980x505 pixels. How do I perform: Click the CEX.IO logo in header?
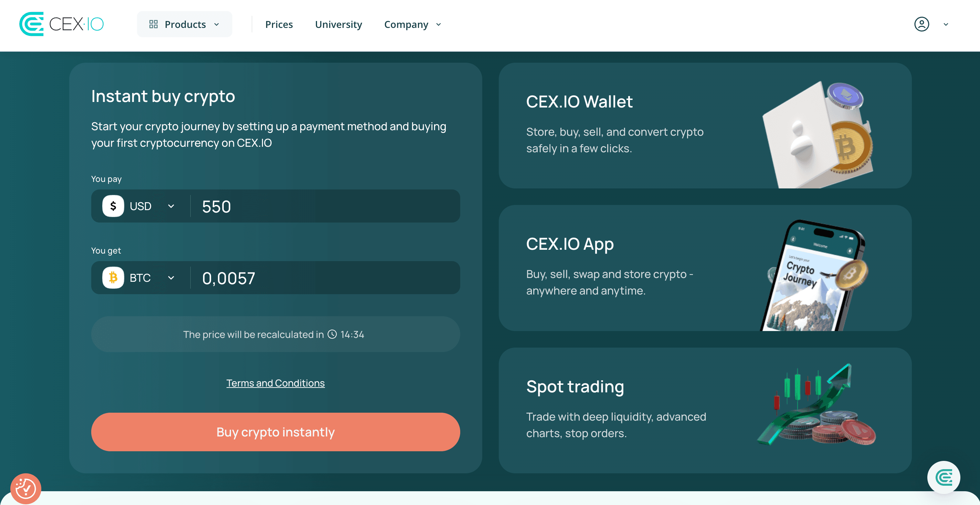pyautogui.click(x=62, y=24)
